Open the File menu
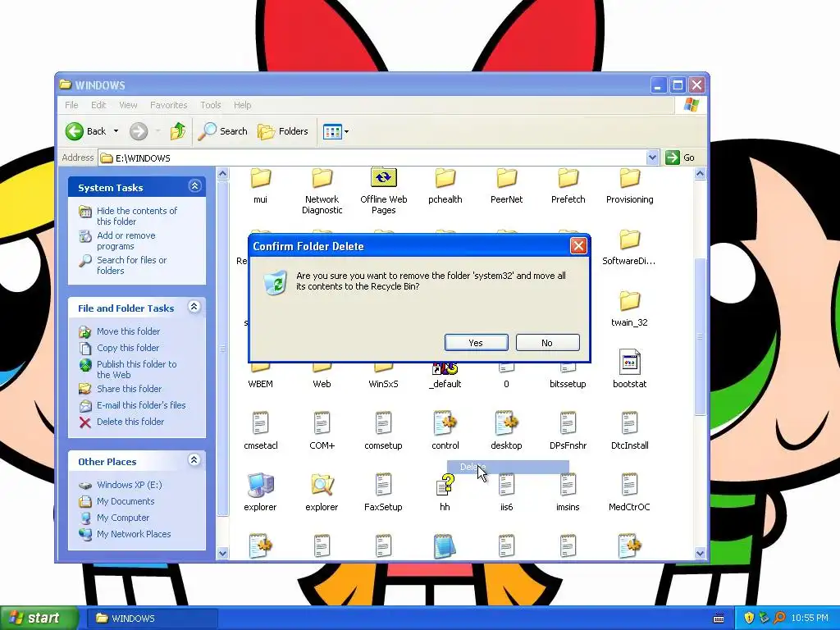 coord(71,105)
